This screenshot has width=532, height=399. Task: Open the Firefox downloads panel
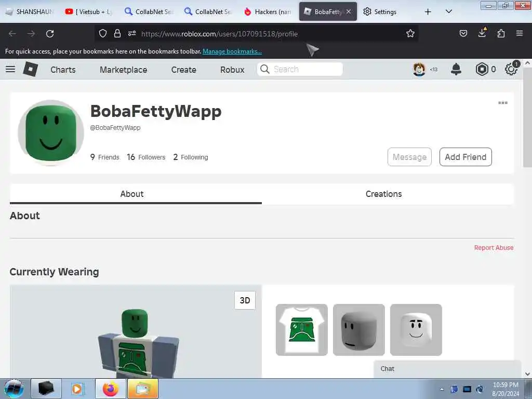[482, 33]
